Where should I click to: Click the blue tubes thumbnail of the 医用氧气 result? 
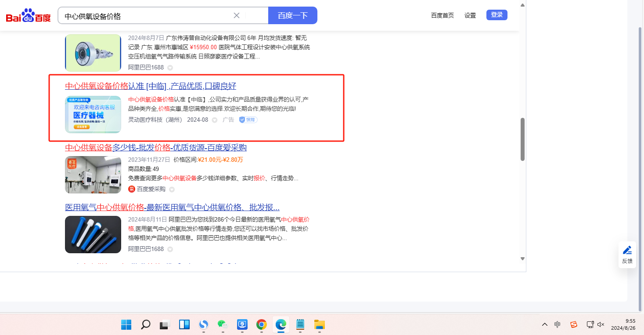(93, 234)
